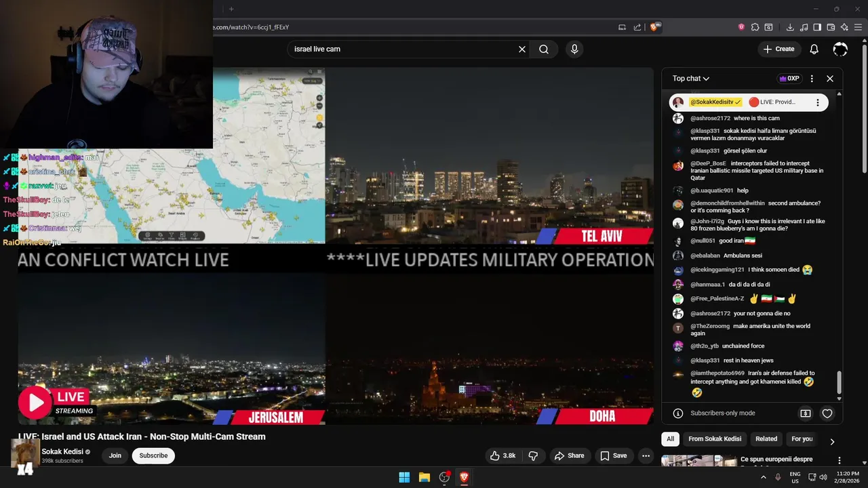
Task: Open the Brave browser taskbar icon
Action: click(464, 477)
